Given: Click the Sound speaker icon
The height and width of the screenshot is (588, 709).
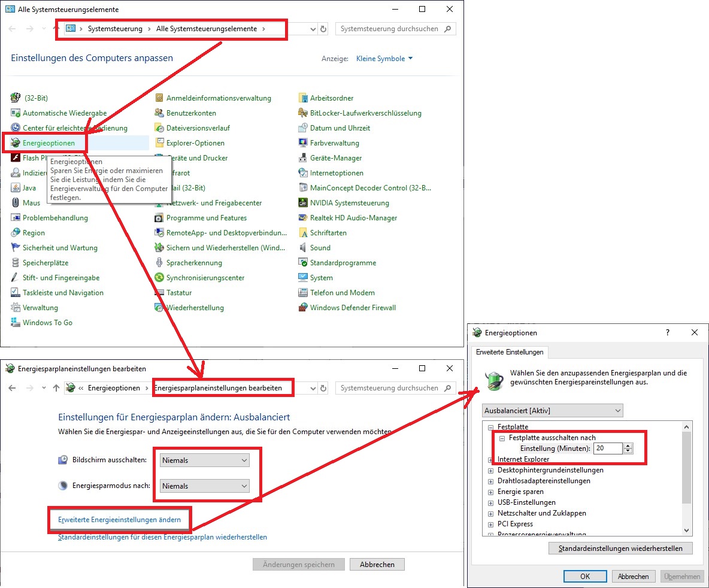Looking at the screenshot, I should click(303, 247).
